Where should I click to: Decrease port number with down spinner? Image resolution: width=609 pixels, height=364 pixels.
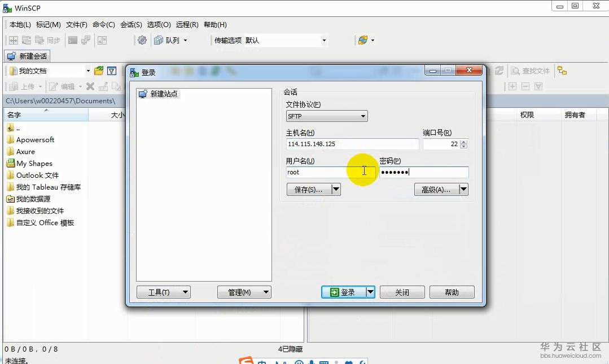[464, 147]
